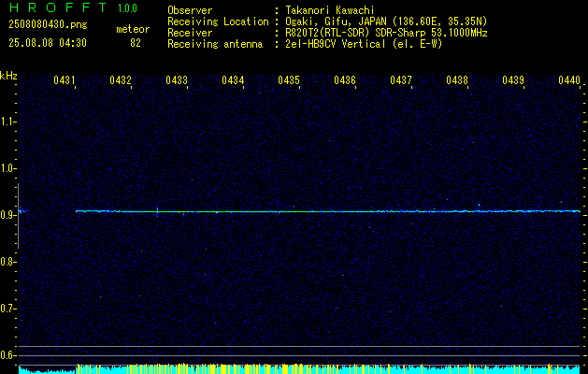The width and height of the screenshot is (588, 374).
Task: Click the 0439 time marker
Action: tap(513, 80)
